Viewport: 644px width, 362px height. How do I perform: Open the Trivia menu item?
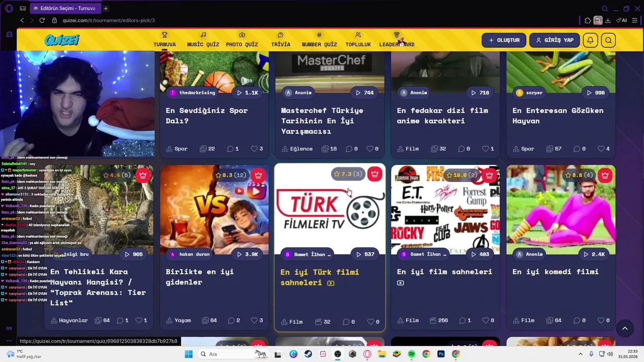[x=281, y=40]
